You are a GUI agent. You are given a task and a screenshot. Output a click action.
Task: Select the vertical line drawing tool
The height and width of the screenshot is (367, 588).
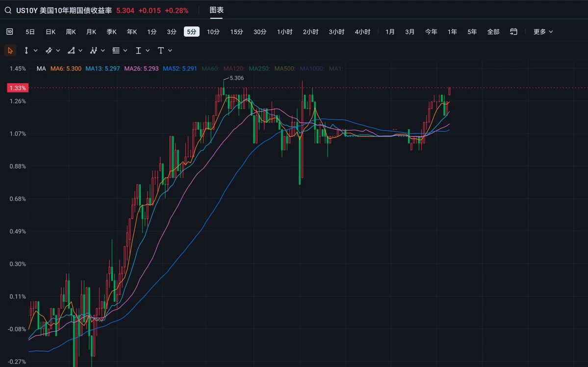tap(26, 50)
